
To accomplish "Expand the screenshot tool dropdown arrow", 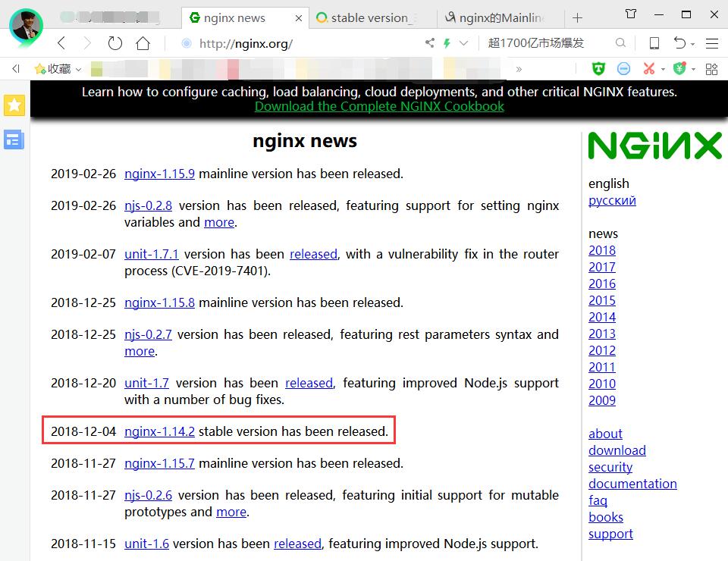I will 663,70.
